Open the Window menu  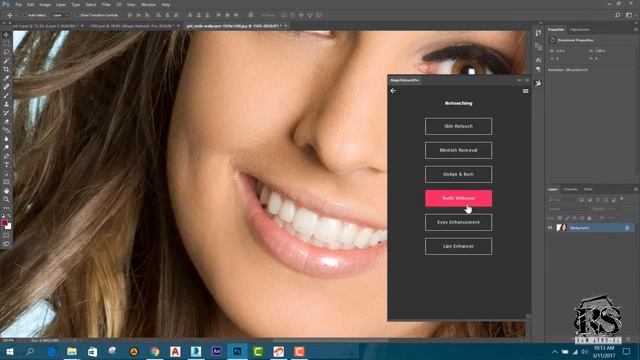tap(148, 4)
